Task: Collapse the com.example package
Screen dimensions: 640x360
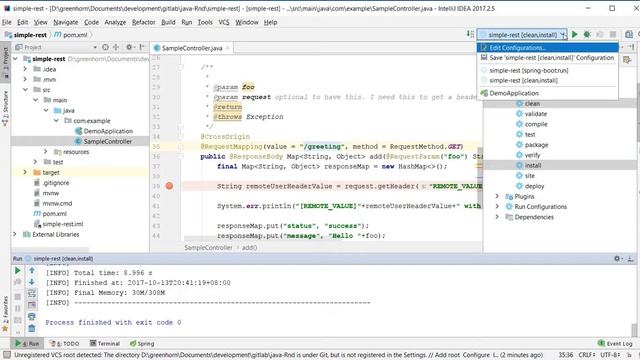Action: (x=56, y=120)
